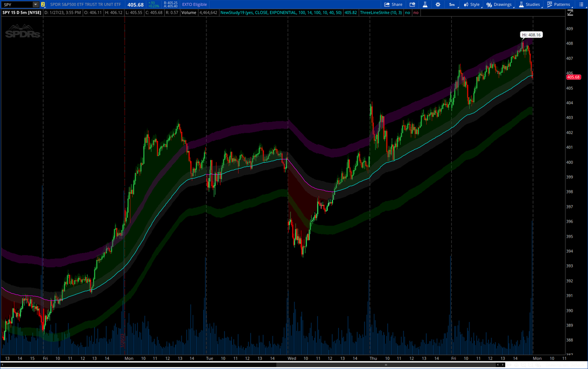Screen dimensions: 588x369
Task: Click the EXTO Eligible label
Action: click(x=195, y=4)
